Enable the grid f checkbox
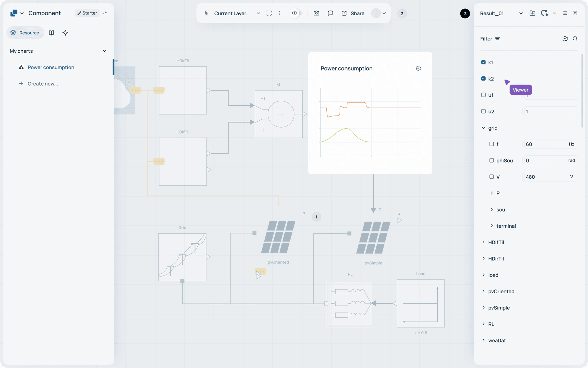The width and height of the screenshot is (588, 368). (x=492, y=144)
